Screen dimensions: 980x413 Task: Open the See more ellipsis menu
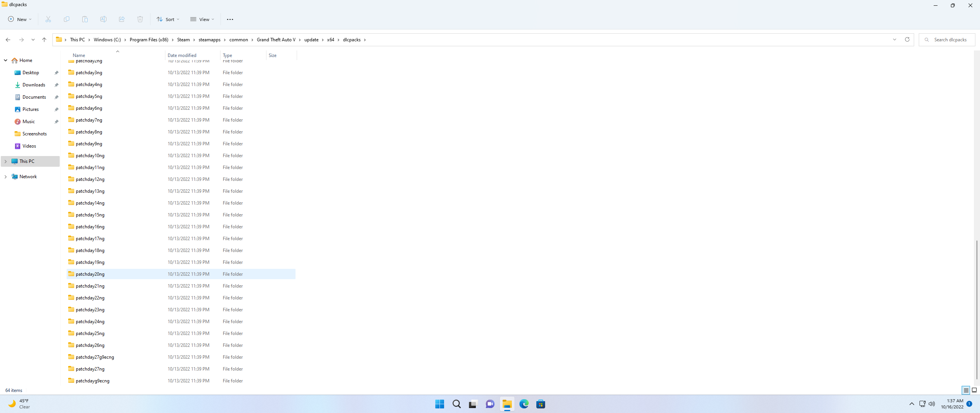pos(230,19)
